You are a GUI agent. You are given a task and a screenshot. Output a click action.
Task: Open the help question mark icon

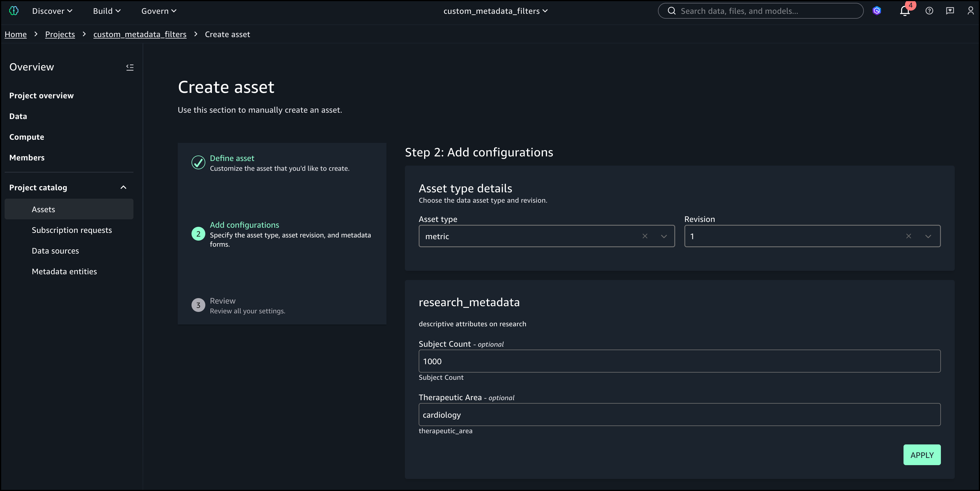click(929, 11)
